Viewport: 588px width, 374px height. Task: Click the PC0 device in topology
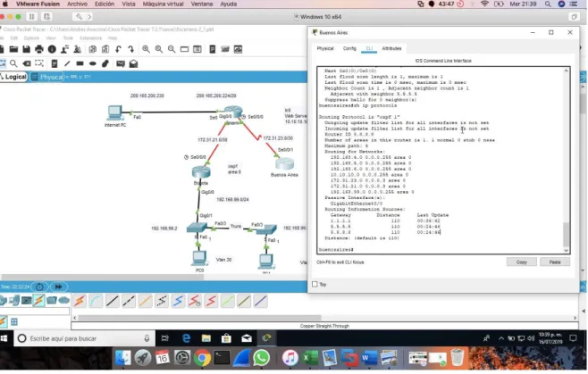coord(198,259)
